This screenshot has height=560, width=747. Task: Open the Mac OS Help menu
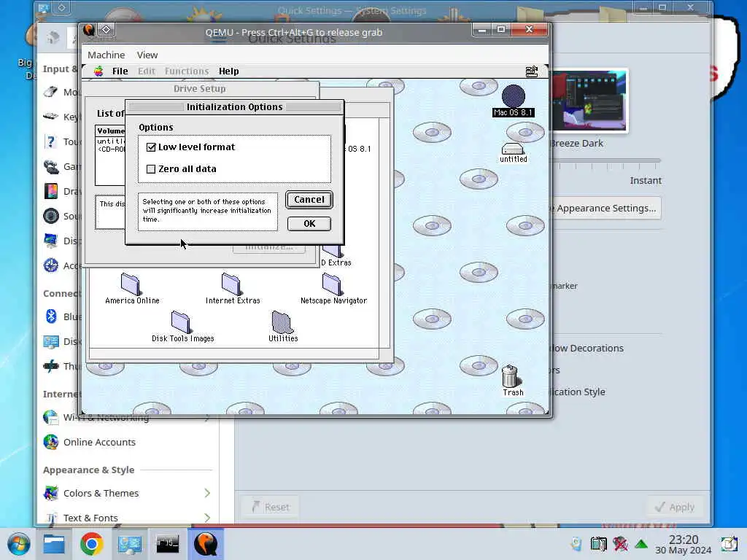click(228, 71)
